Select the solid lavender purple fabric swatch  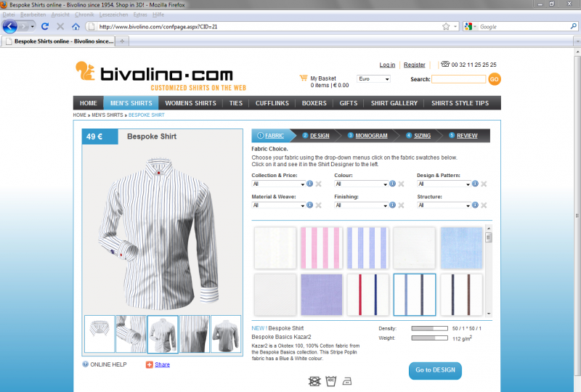coord(321,295)
